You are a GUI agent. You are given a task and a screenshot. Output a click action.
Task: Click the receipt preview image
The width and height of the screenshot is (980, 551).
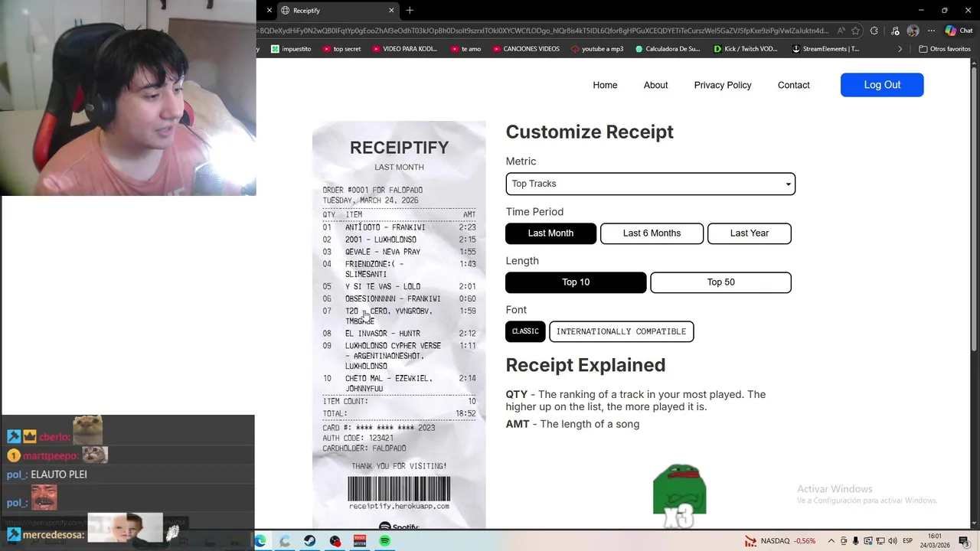pyautogui.click(x=399, y=324)
